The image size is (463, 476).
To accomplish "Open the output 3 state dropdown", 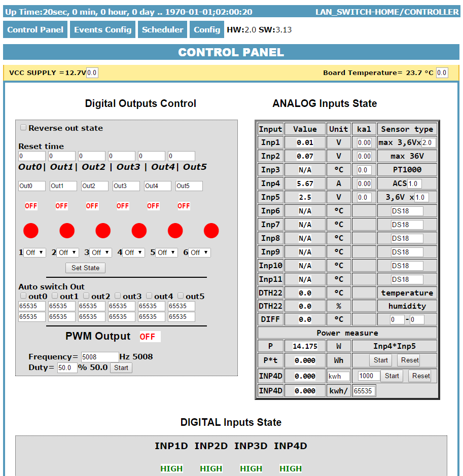I will [101, 252].
